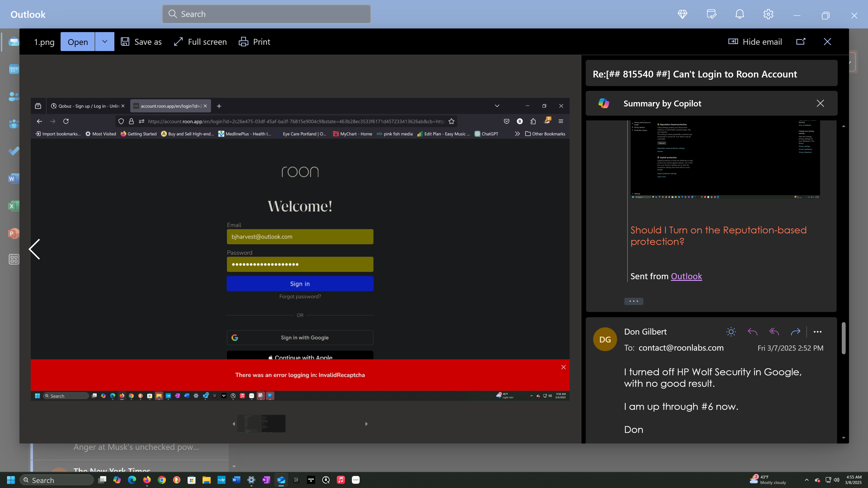
Task: Click the DG avatar of Don Gilbert
Action: pyautogui.click(x=605, y=339)
